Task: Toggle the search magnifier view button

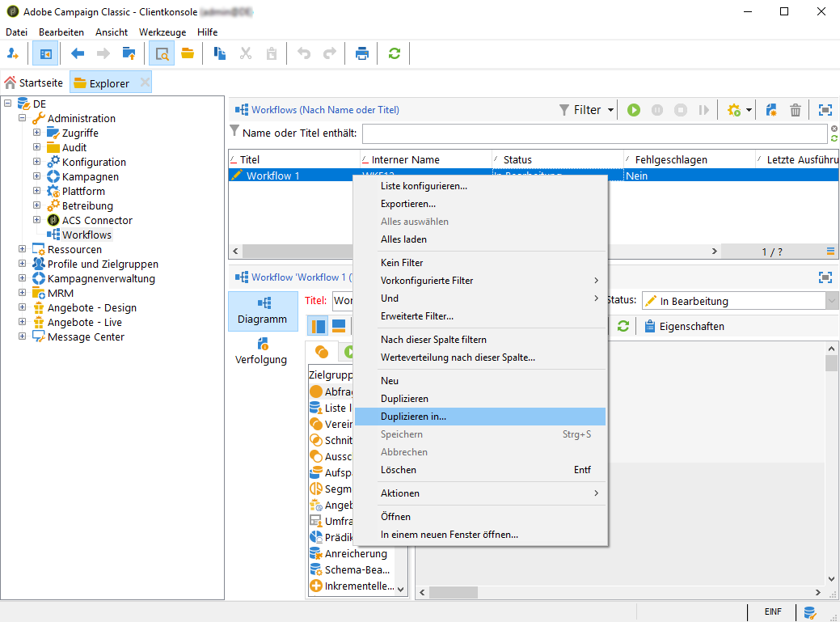Action: tap(162, 53)
